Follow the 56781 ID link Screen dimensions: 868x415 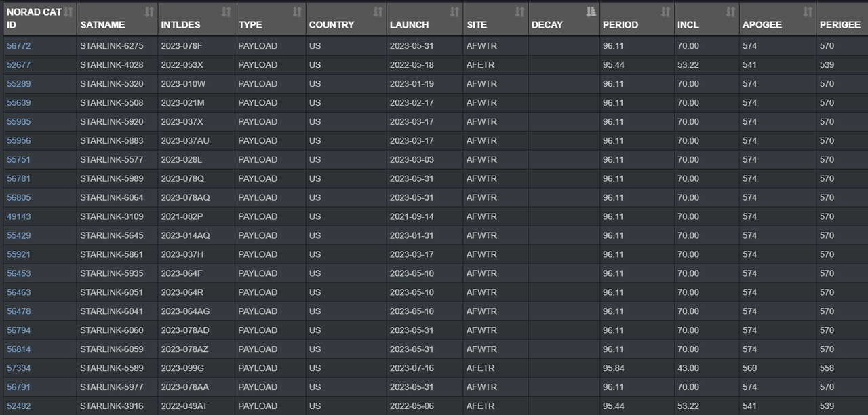coord(18,179)
